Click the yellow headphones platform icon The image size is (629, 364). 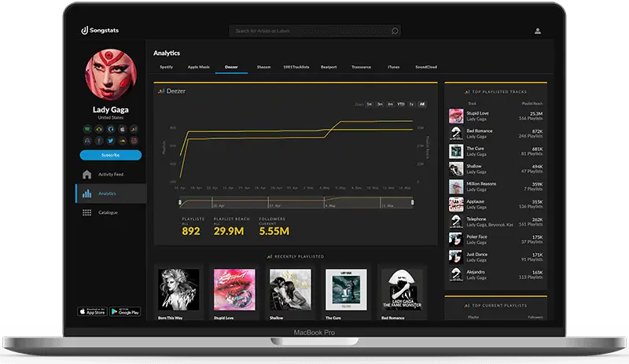(99, 129)
